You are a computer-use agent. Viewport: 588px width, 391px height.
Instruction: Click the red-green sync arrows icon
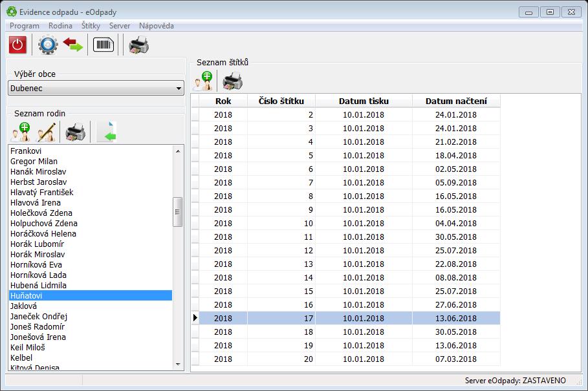point(72,45)
